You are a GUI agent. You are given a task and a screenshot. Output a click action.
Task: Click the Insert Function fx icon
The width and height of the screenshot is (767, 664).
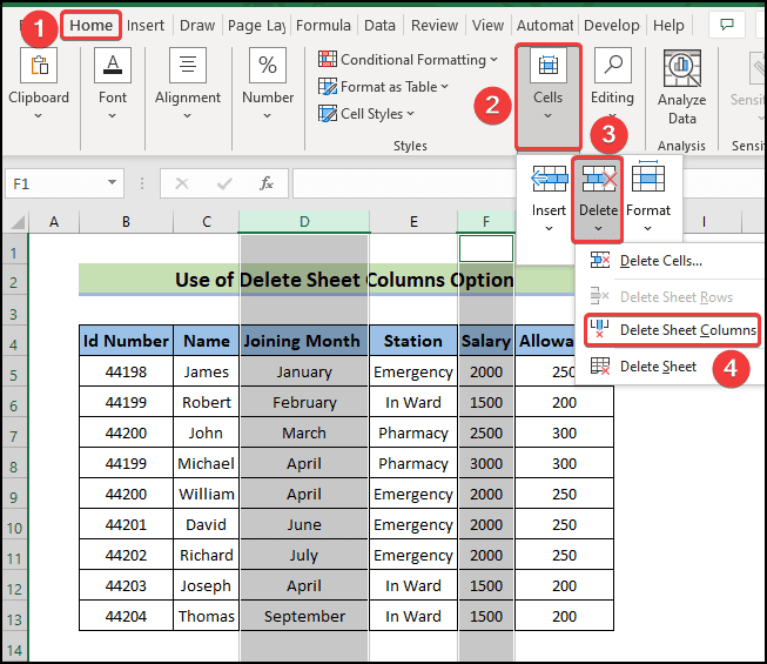[x=267, y=183]
